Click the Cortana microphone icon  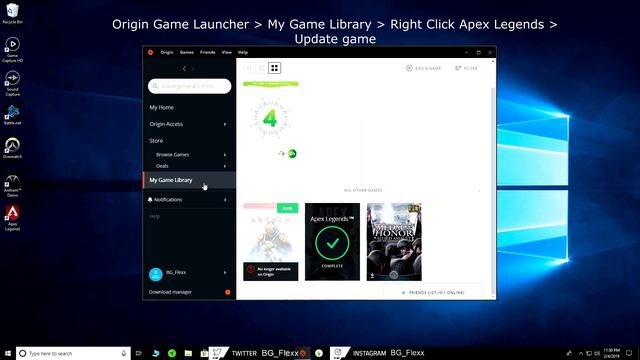(124, 353)
